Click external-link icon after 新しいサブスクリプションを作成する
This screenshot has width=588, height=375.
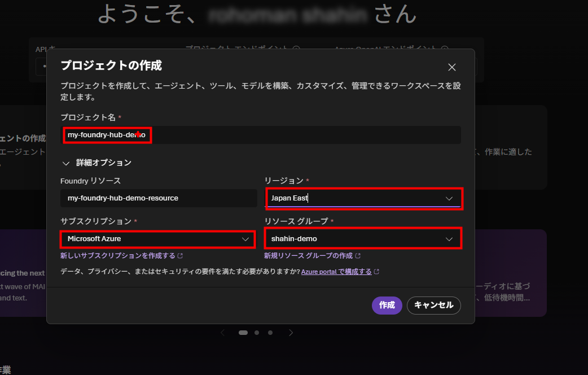(180, 256)
